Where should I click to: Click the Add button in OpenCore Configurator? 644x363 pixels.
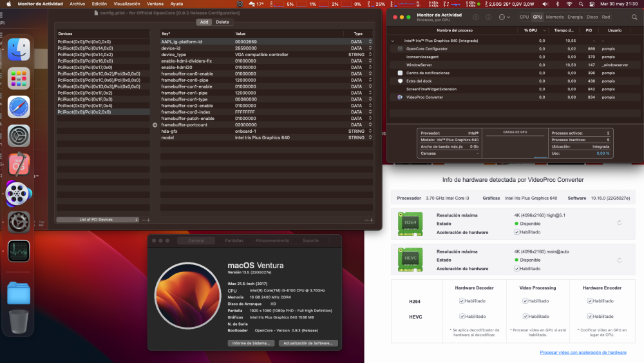coord(204,22)
